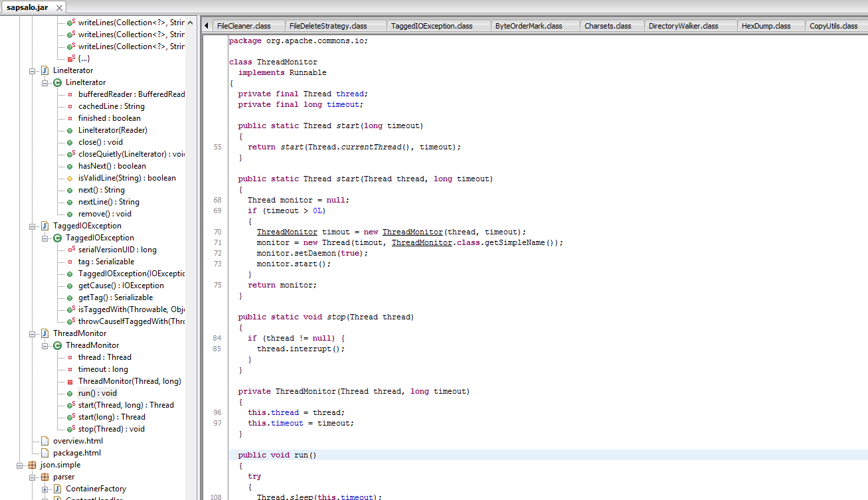Collapse the parser package node
Viewport: 868px width, 500px height.
tap(33, 477)
